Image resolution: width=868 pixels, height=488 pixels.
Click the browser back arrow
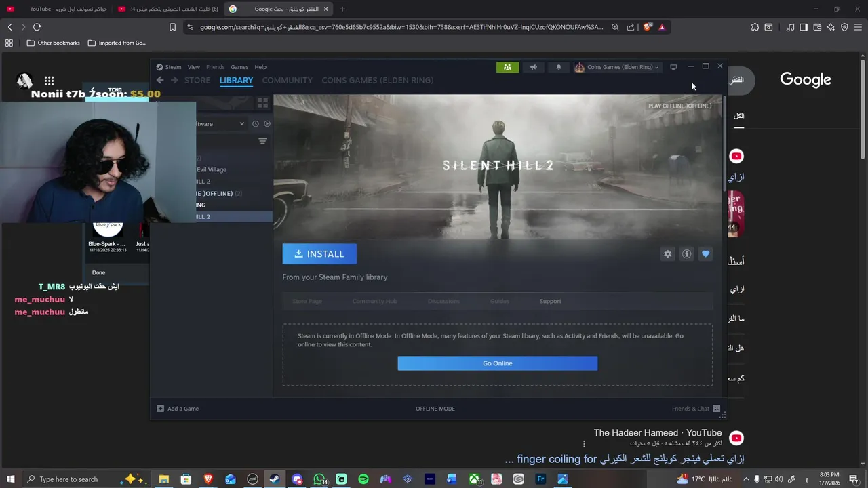[9, 27]
